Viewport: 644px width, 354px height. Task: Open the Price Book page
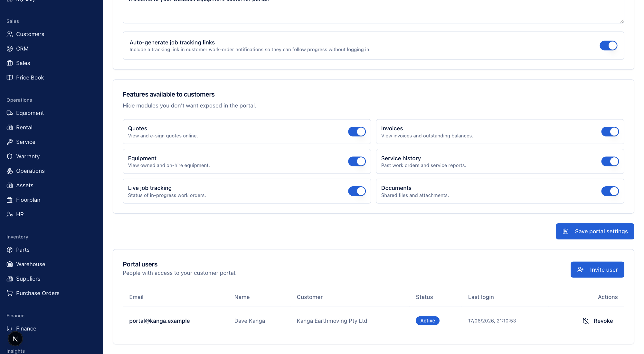tap(30, 78)
